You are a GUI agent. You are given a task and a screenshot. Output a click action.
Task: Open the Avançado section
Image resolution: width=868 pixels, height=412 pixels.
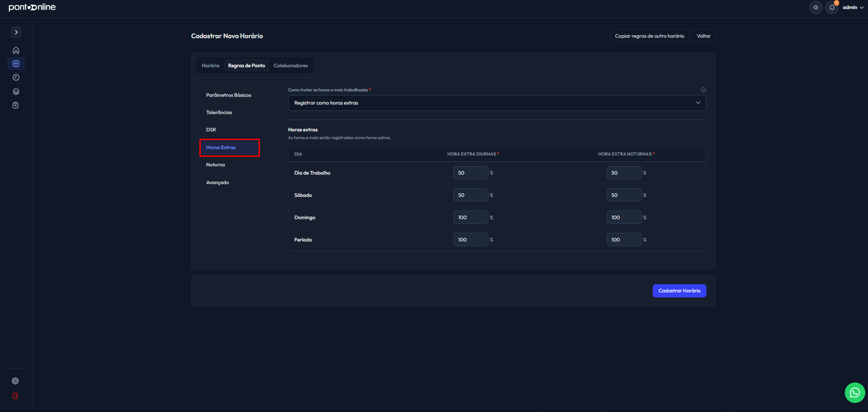coord(218,183)
